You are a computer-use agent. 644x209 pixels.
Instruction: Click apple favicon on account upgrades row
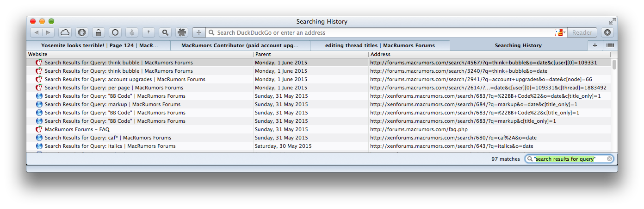[x=39, y=79]
